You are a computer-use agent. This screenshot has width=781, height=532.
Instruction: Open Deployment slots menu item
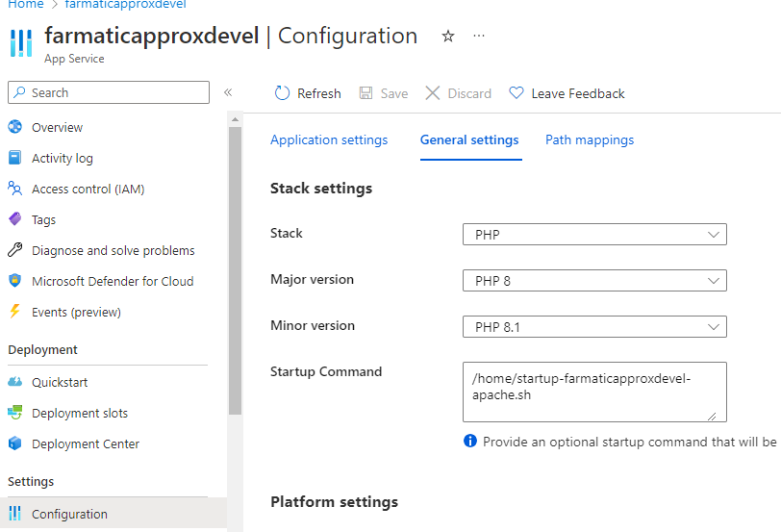(80, 414)
